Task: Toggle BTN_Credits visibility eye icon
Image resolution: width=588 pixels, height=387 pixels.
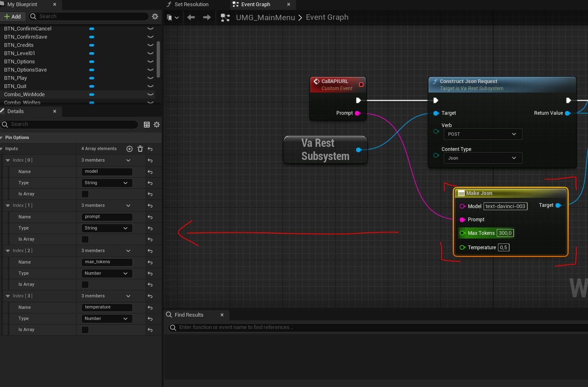Action: click(150, 45)
